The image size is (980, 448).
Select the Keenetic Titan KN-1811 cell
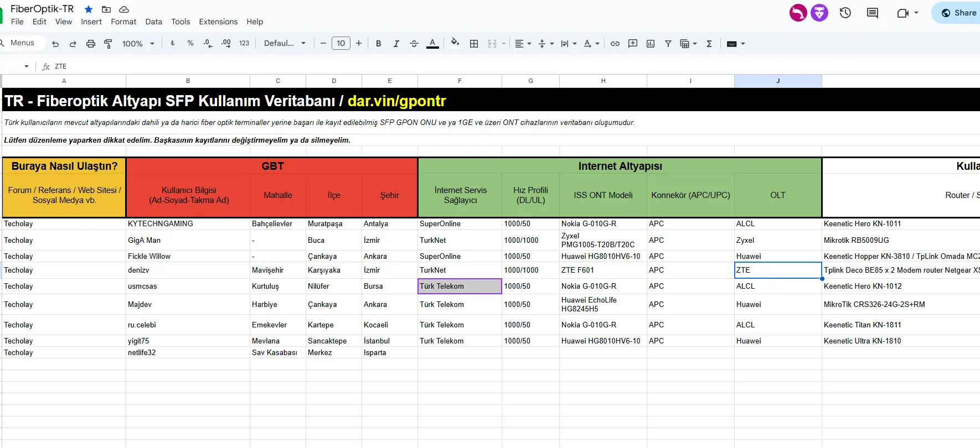pyautogui.click(x=901, y=325)
